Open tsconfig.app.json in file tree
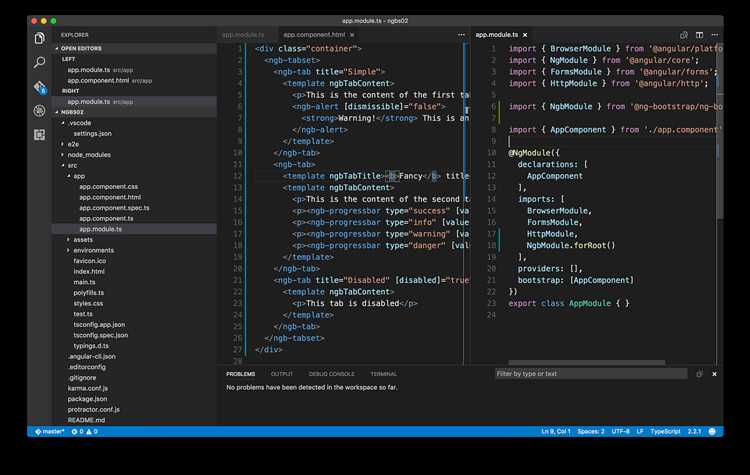This screenshot has height=475, width=750. tap(99, 324)
